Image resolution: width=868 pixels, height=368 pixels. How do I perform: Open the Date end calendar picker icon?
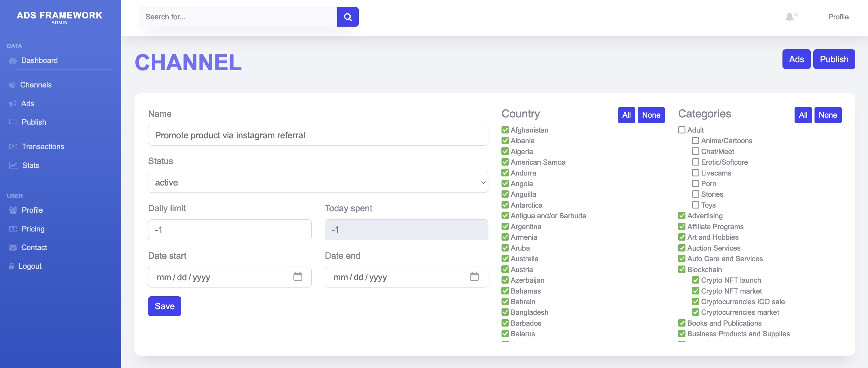coord(474,277)
